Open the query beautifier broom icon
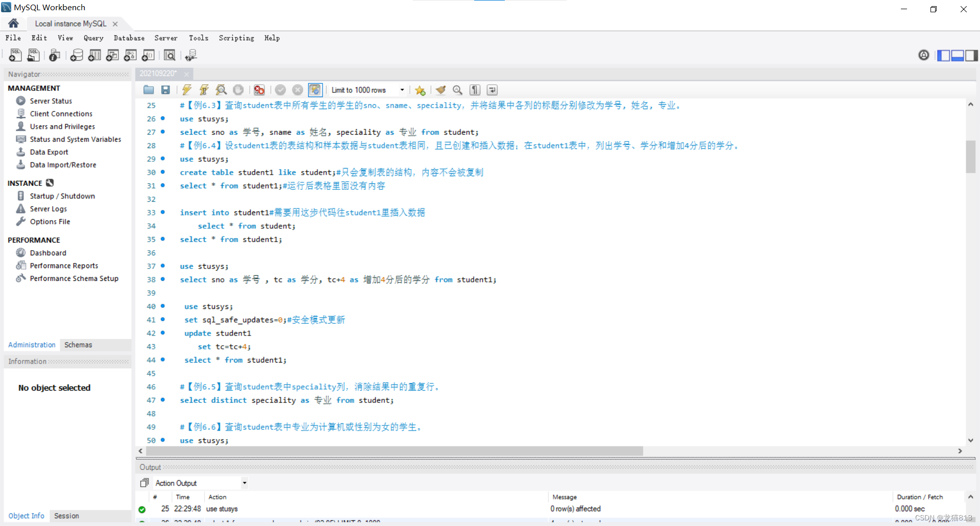Screen dimensions: 980x526 (x=440, y=90)
